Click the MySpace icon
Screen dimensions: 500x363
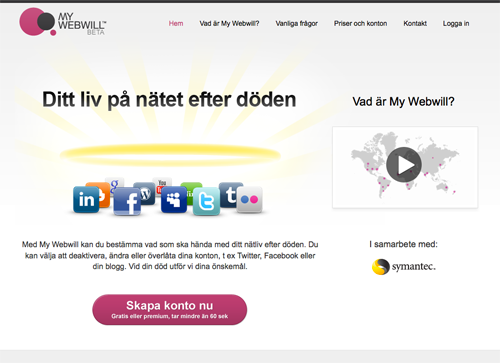174,199
